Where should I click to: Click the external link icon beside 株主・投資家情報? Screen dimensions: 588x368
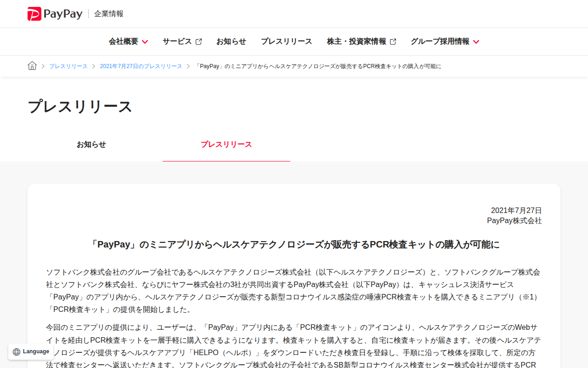click(393, 41)
